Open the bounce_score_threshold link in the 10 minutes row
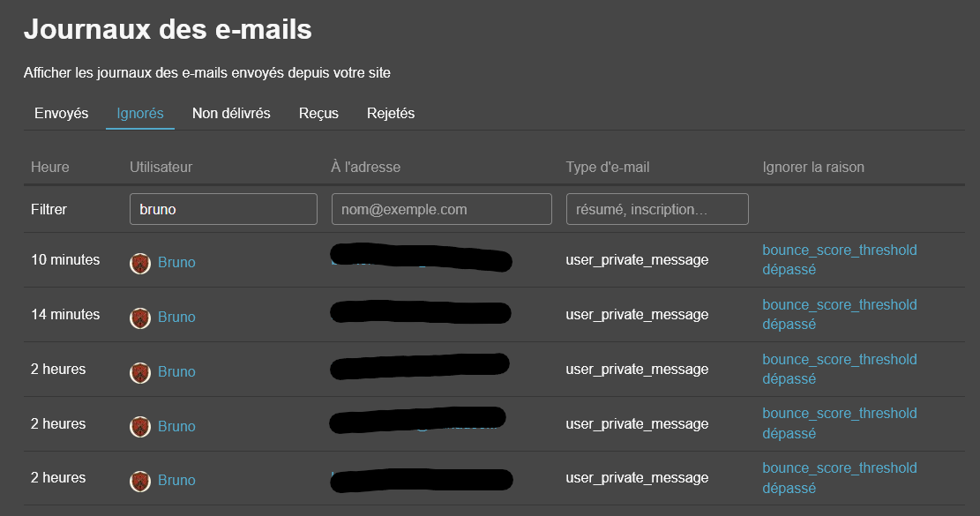The width and height of the screenshot is (980, 516). click(839, 251)
